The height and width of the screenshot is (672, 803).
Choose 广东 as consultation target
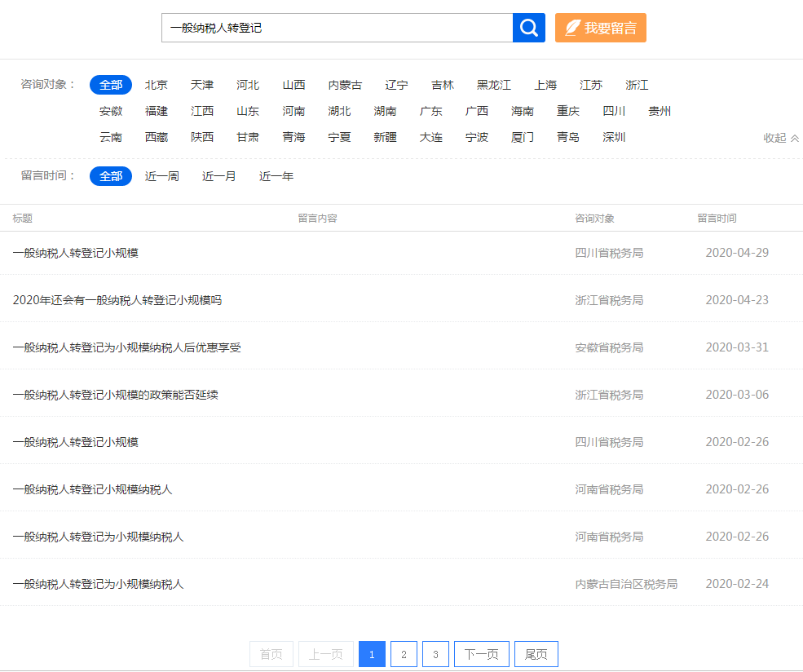(x=430, y=111)
